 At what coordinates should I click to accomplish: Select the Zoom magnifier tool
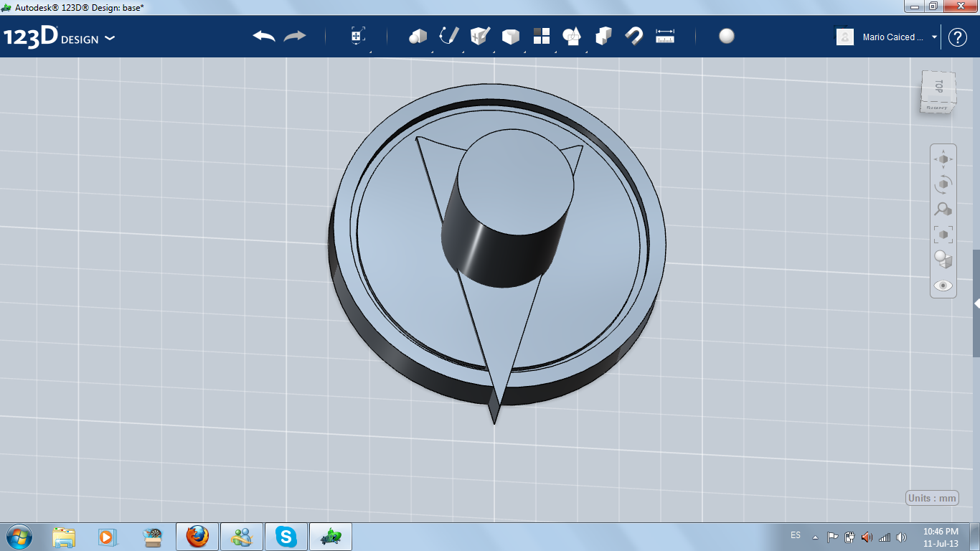point(943,209)
